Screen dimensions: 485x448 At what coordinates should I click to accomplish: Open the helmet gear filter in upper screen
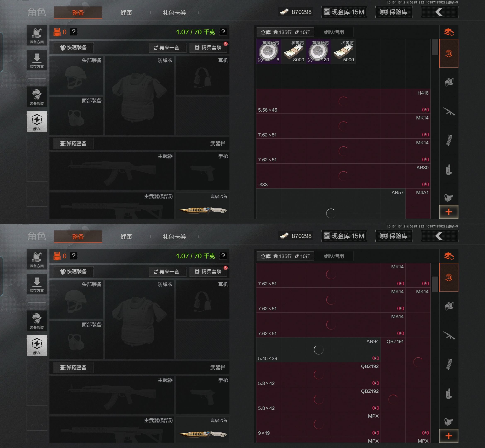(x=449, y=82)
